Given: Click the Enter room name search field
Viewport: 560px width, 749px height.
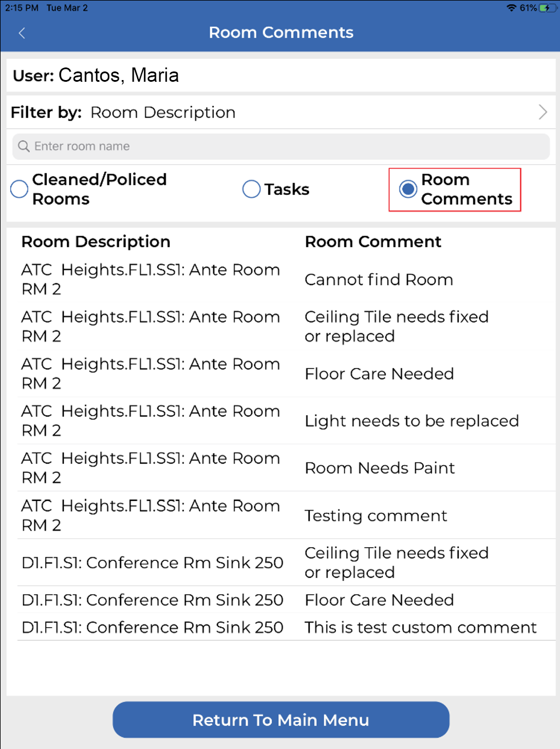Looking at the screenshot, I should 286,146.
